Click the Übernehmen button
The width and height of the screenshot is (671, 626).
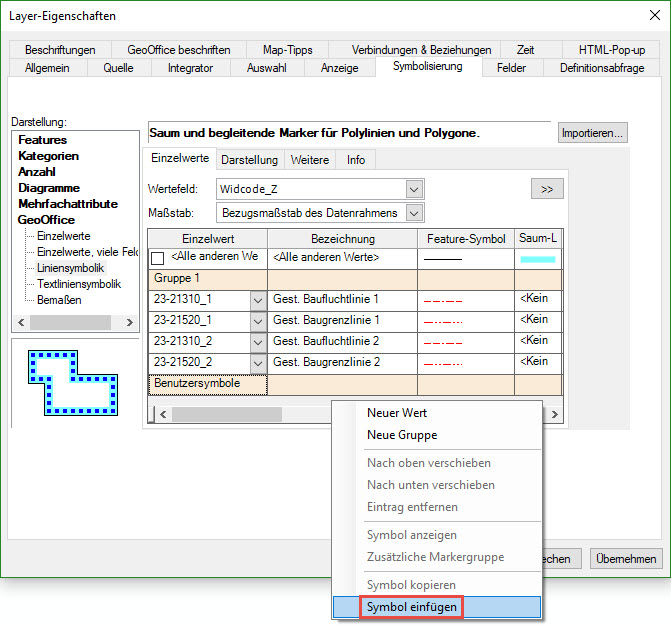click(x=626, y=559)
